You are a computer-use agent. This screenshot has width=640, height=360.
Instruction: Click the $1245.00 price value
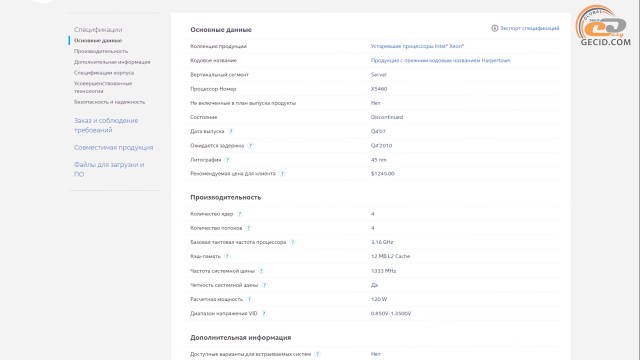pos(382,173)
